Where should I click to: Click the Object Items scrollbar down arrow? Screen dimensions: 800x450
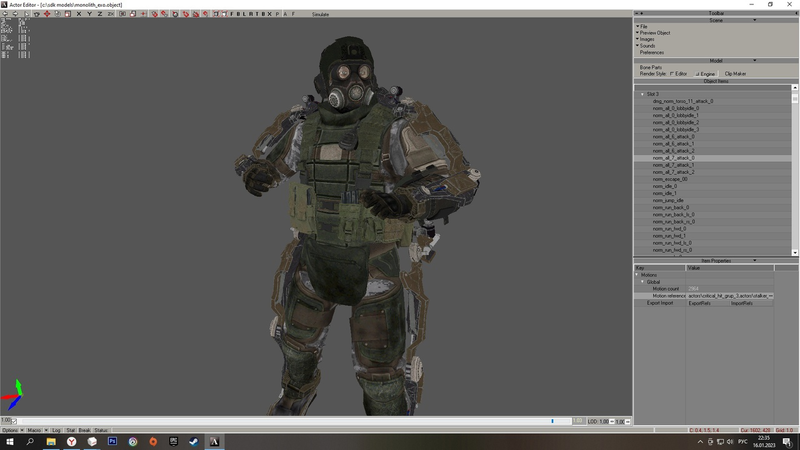(x=795, y=253)
